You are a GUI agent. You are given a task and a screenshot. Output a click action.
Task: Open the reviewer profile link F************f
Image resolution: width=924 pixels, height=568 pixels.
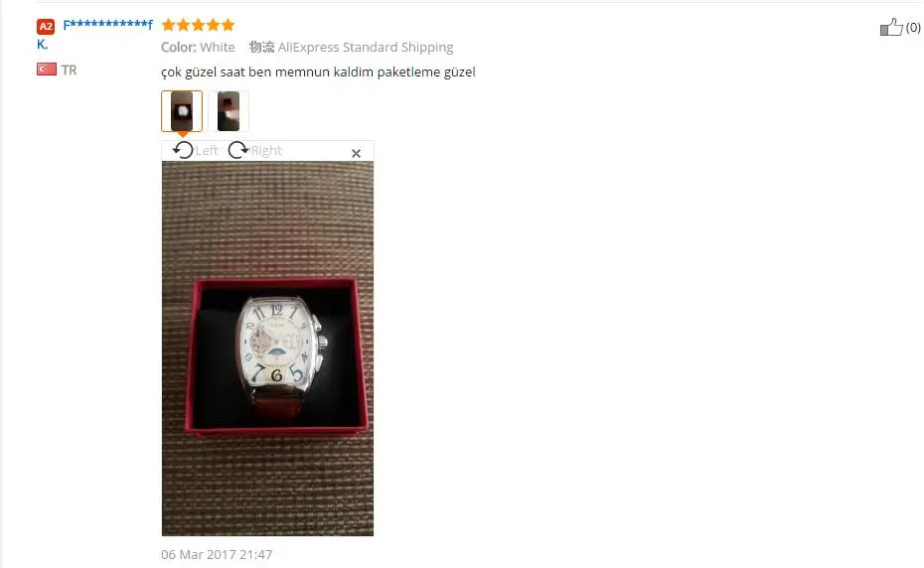tap(108, 26)
